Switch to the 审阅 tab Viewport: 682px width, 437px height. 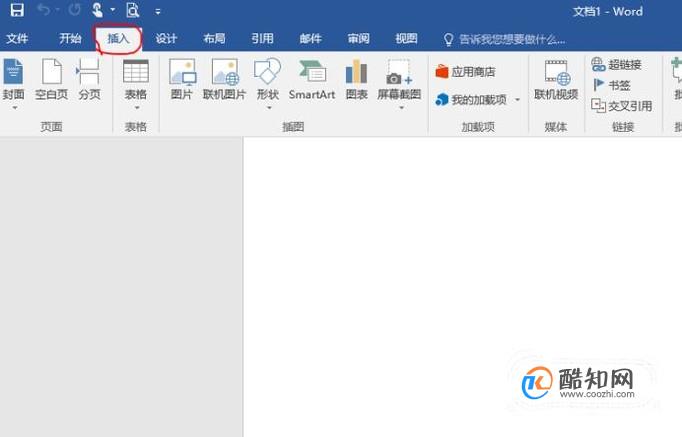pos(358,39)
